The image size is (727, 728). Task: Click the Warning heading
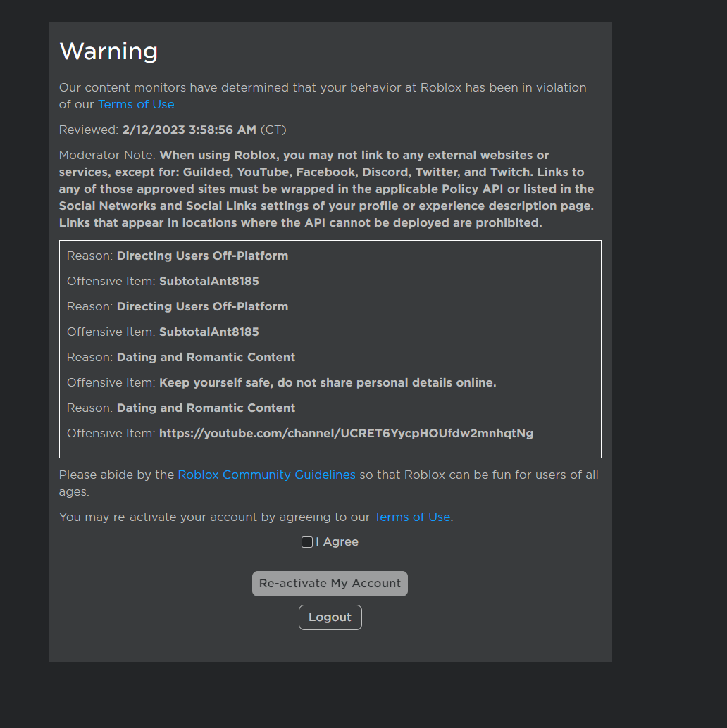108,51
